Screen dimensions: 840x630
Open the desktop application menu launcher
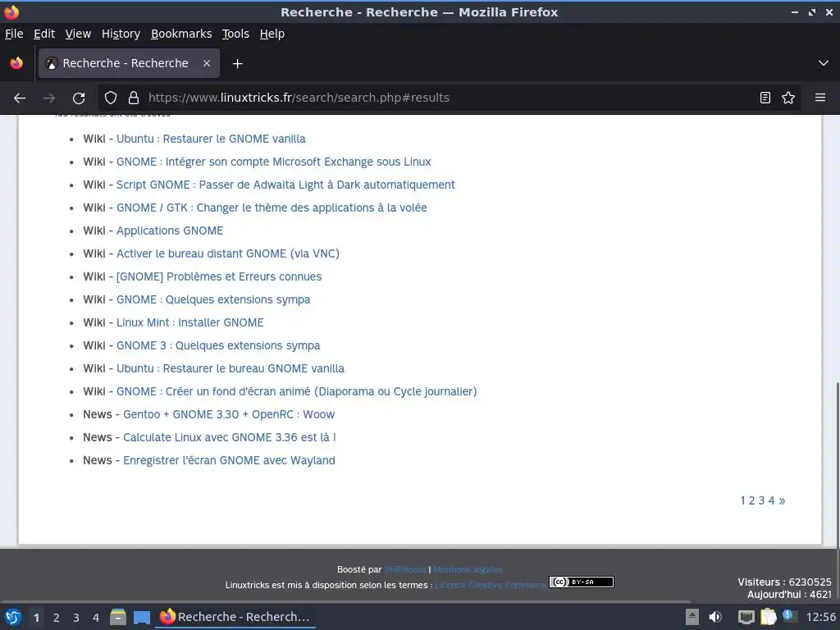click(12, 618)
